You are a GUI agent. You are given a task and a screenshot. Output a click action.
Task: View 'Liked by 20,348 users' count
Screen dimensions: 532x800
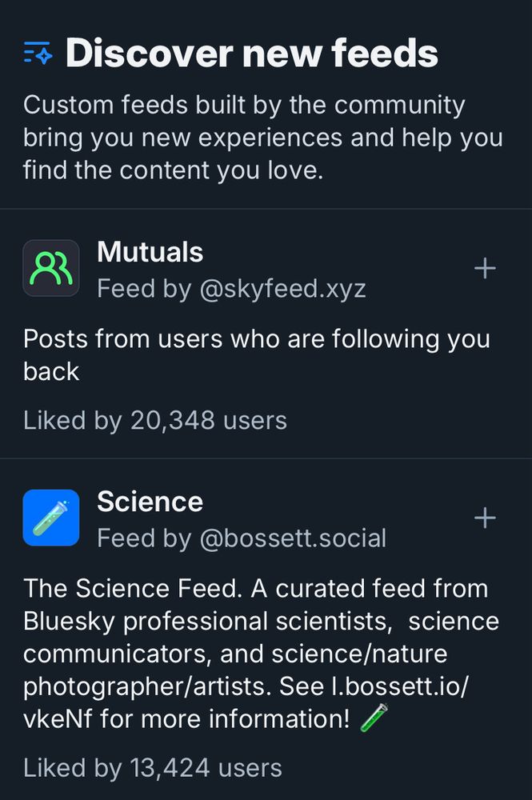point(154,420)
